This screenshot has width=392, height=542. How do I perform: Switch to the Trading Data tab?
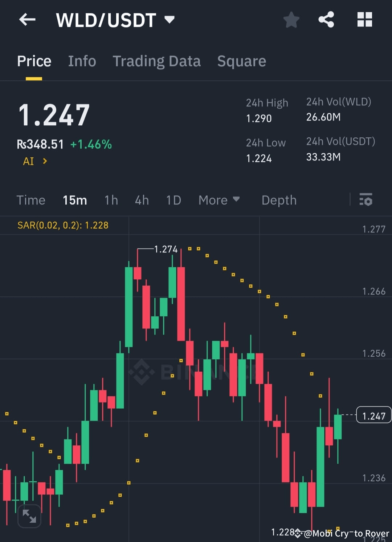click(157, 61)
